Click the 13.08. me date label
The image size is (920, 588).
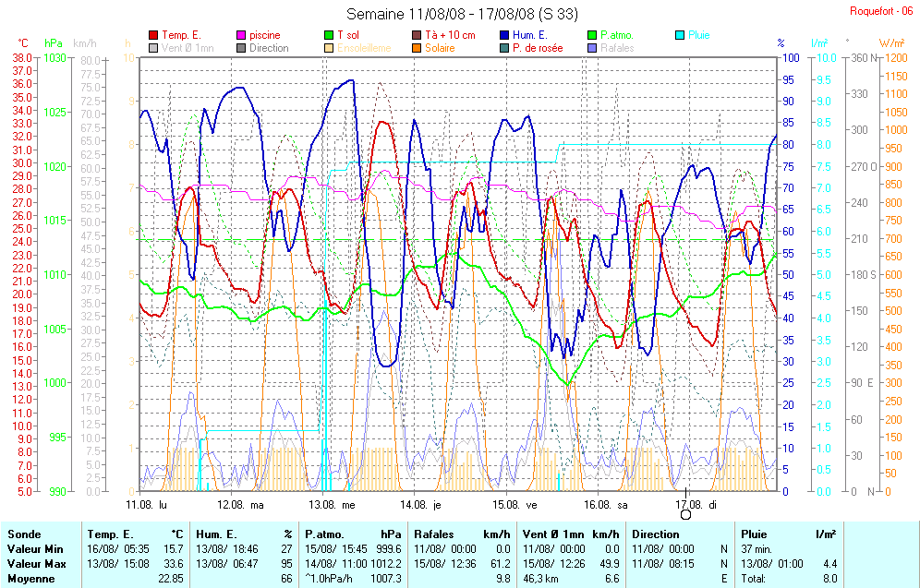333,505
